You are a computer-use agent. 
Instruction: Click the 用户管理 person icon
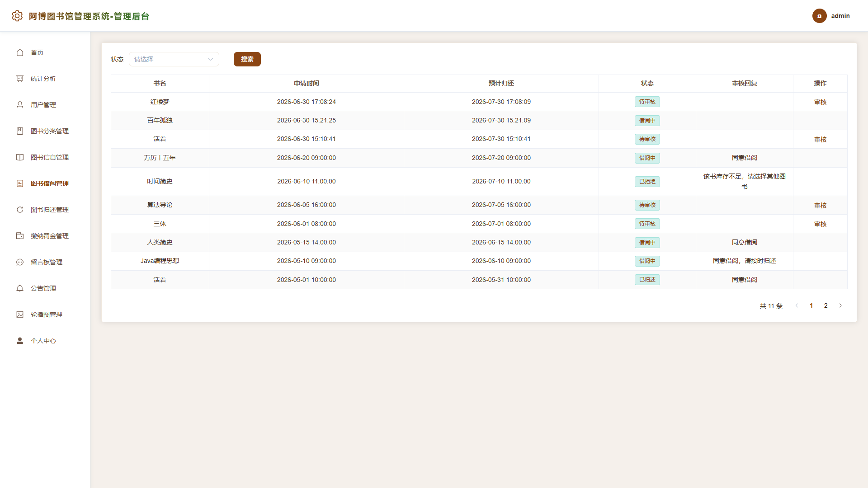(x=20, y=105)
